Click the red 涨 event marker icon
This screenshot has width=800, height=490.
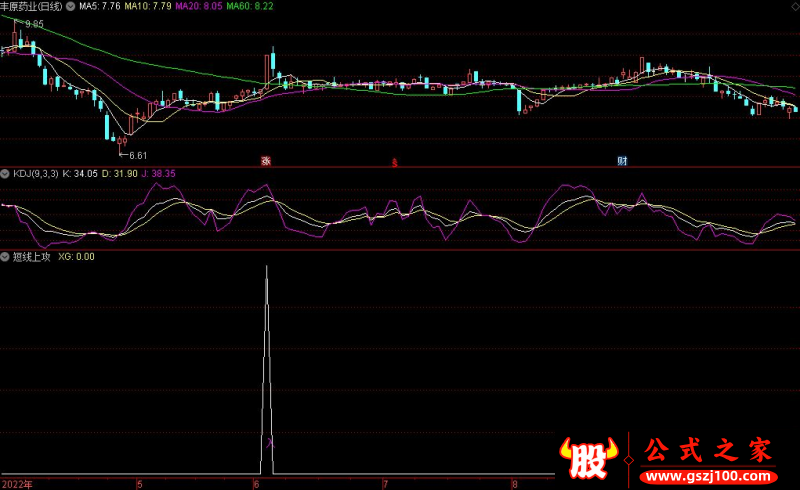[267, 160]
